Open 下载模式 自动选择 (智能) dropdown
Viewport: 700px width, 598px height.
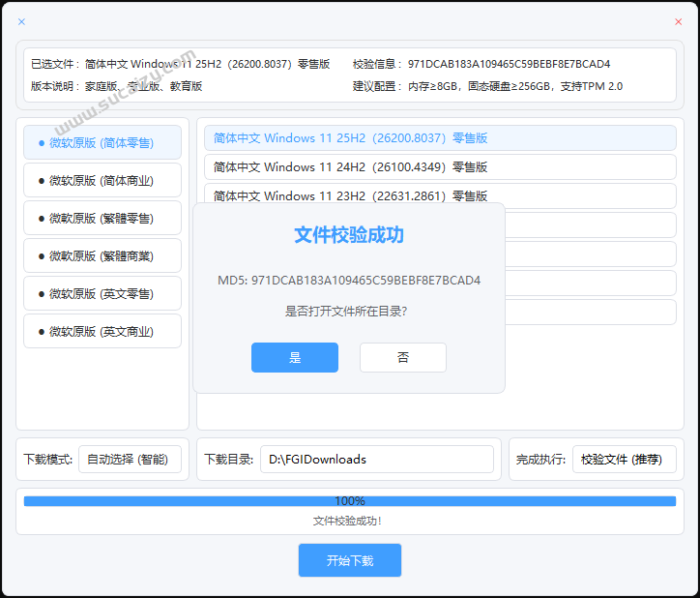[x=130, y=459]
